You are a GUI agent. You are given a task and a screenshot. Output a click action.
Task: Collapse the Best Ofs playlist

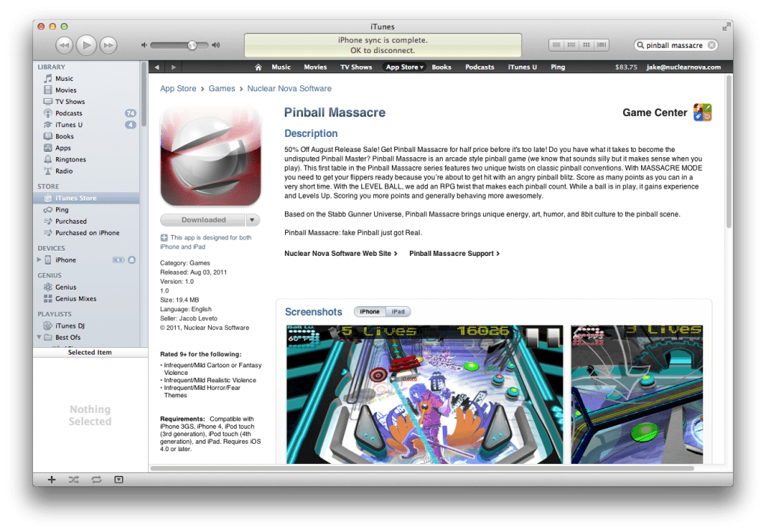(x=38, y=337)
